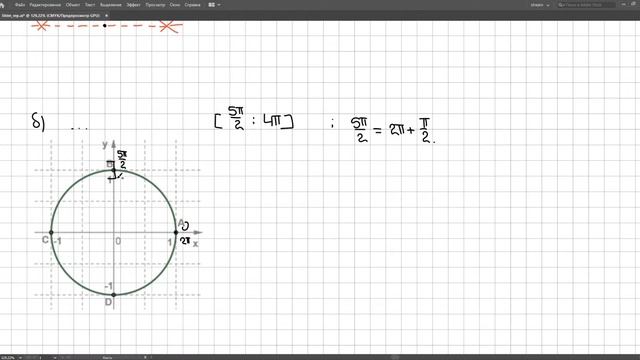Open the Текст menu

(x=90, y=5)
